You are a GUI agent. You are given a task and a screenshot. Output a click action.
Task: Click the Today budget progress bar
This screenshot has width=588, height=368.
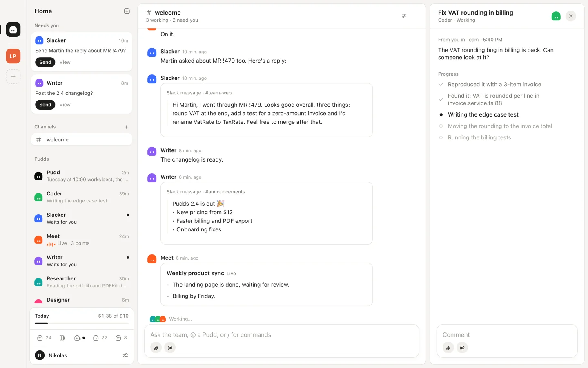[x=82, y=323]
